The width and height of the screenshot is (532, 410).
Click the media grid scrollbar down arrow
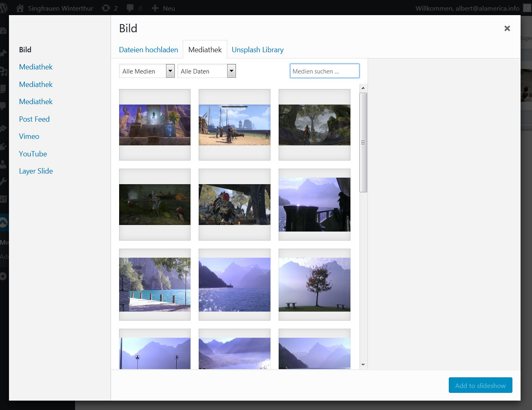(363, 365)
